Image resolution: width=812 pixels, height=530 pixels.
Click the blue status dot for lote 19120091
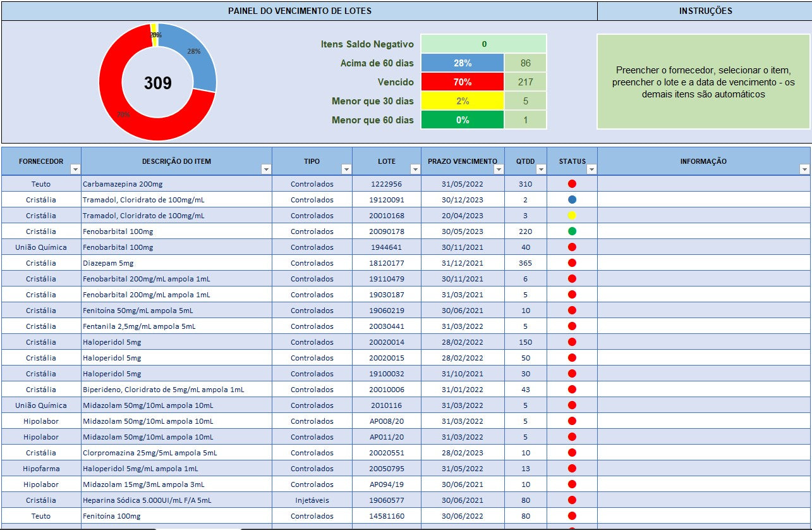pyautogui.click(x=572, y=200)
